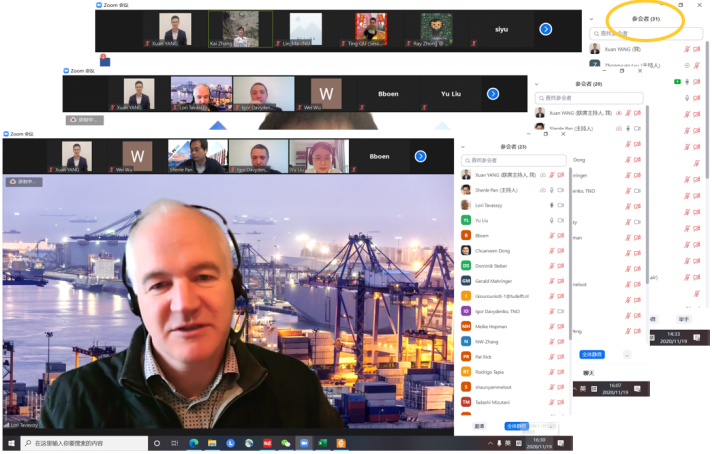The image size is (712, 454).
Task: Click muted mic icon for Gerald Mahringer
Action: [x=552, y=281]
